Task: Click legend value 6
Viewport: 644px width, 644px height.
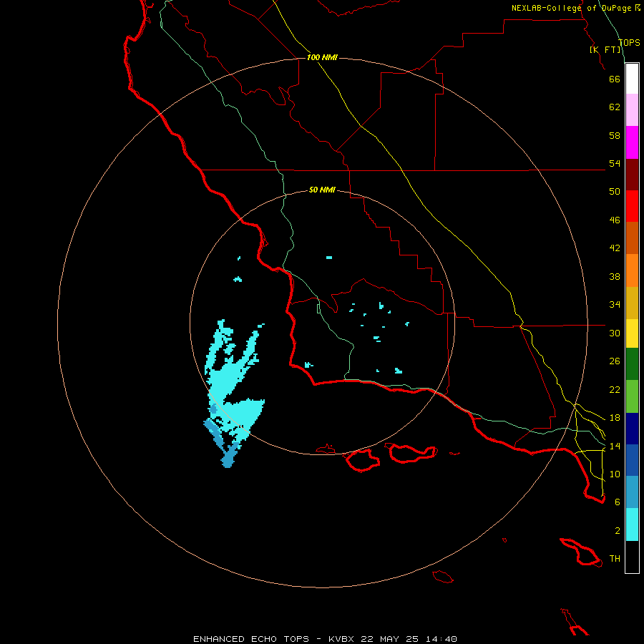Action: tap(618, 502)
